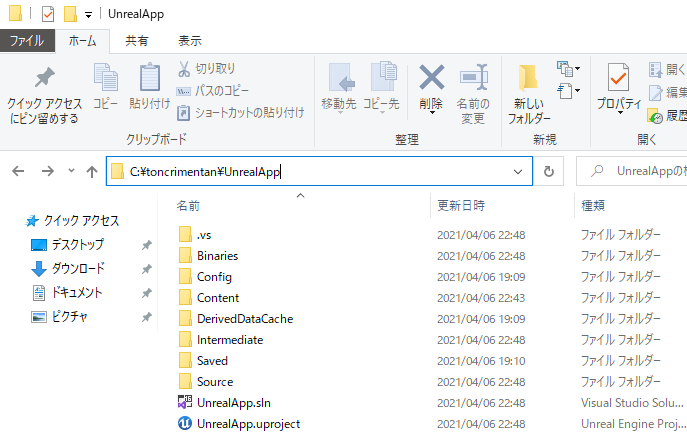
Task: Create 新しいフォルダー (New folder)
Action: coord(529,94)
